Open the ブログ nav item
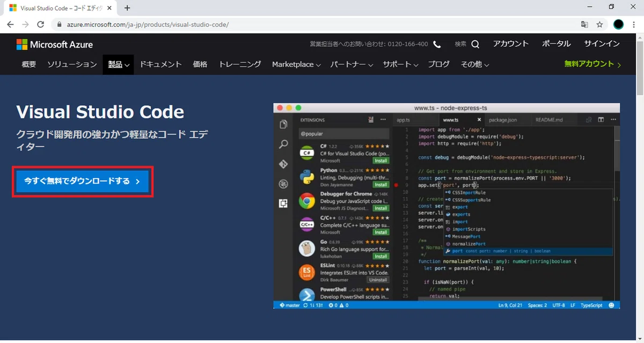This screenshot has width=644, height=343. (438, 64)
